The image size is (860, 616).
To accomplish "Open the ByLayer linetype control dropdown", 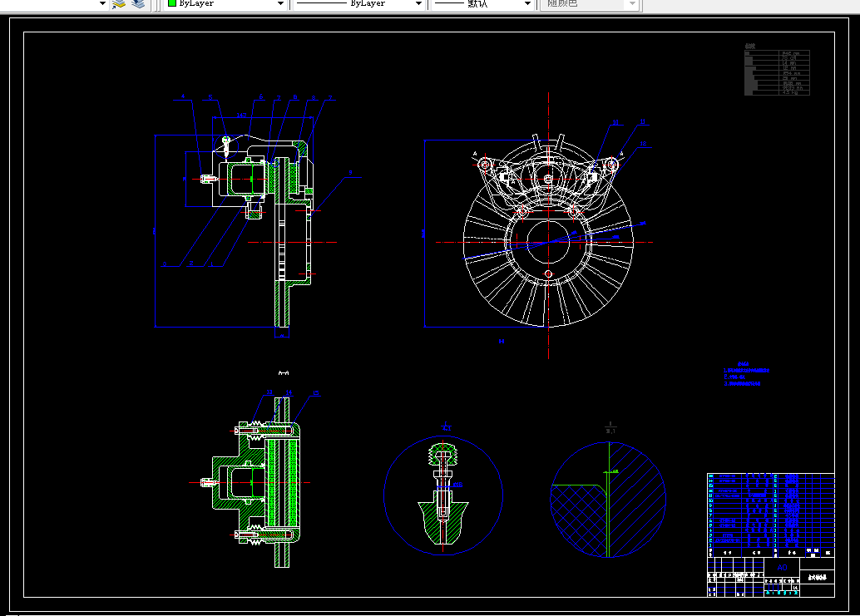I will (x=418, y=3).
